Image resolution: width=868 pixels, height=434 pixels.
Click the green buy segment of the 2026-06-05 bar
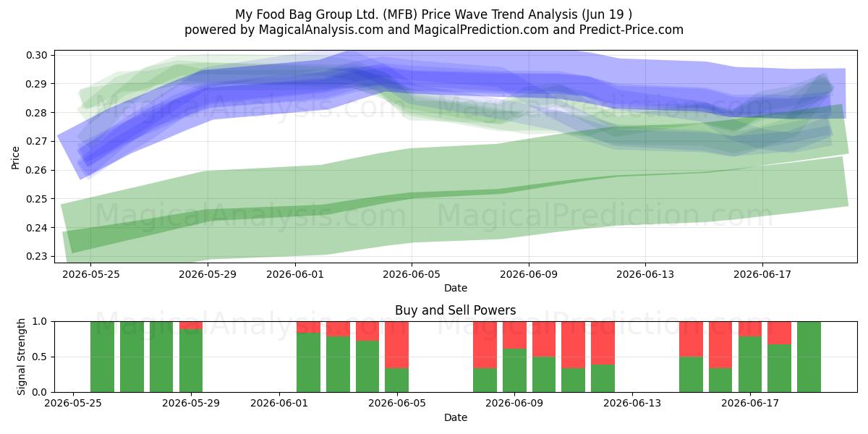point(397,380)
